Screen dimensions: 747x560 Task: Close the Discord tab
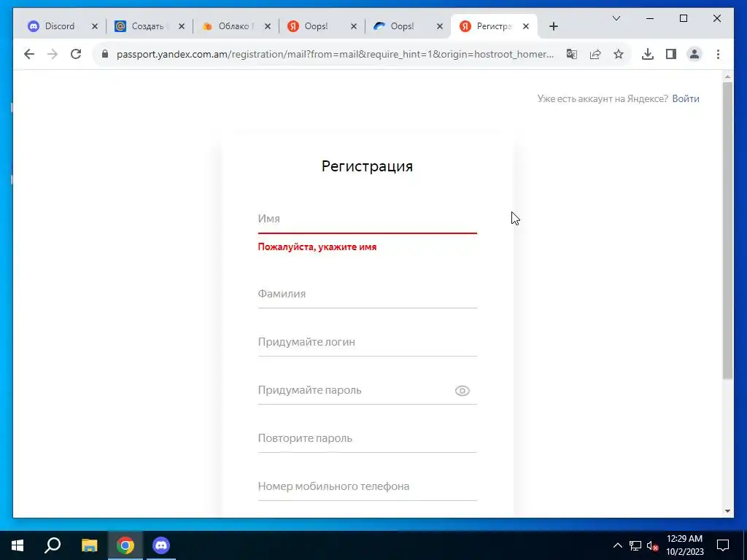point(95,27)
